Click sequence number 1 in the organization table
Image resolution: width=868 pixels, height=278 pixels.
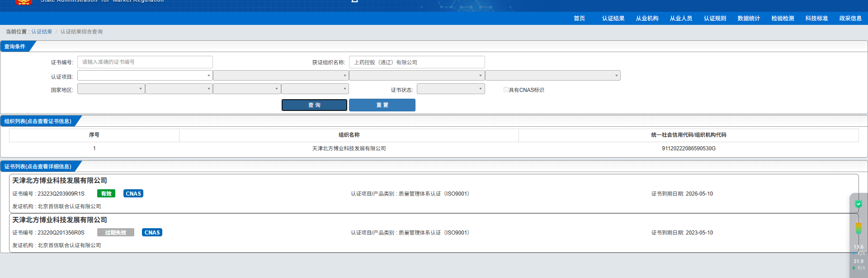click(x=94, y=149)
